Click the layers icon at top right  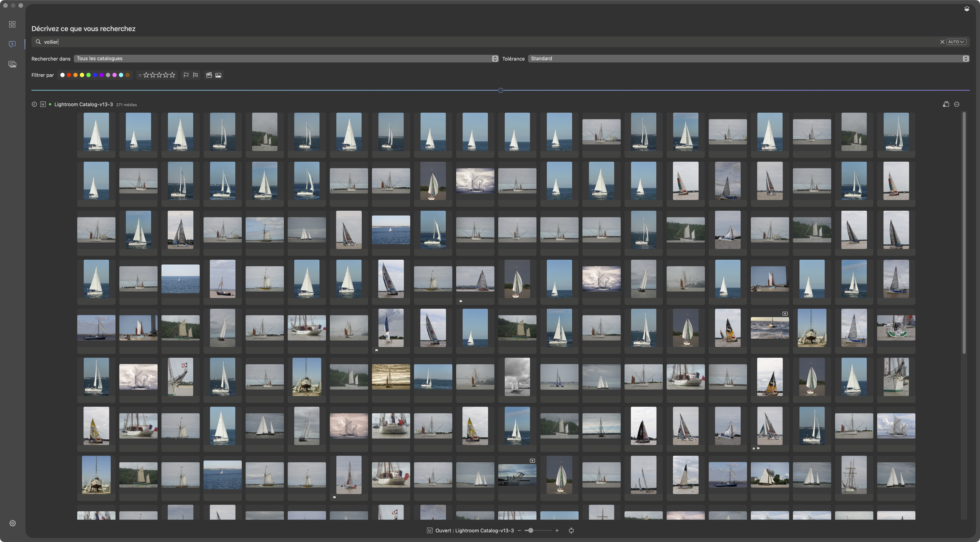click(967, 9)
